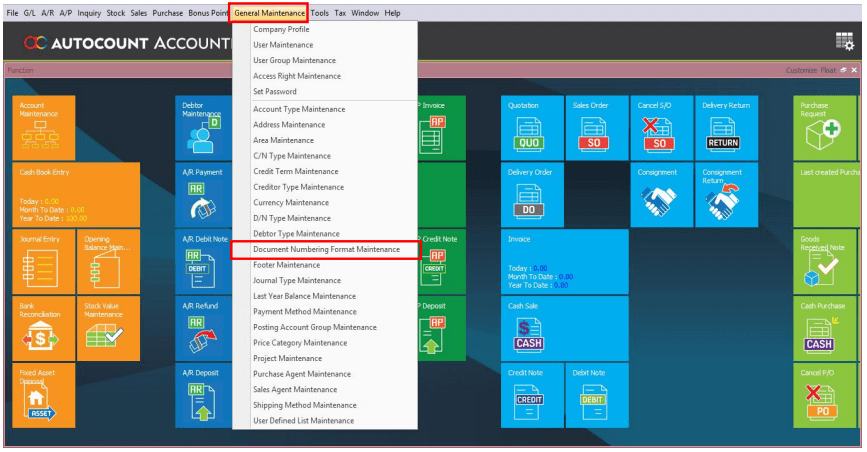Open the Debtor Maintenance tile
The width and height of the screenshot is (867, 452).
pos(203,128)
